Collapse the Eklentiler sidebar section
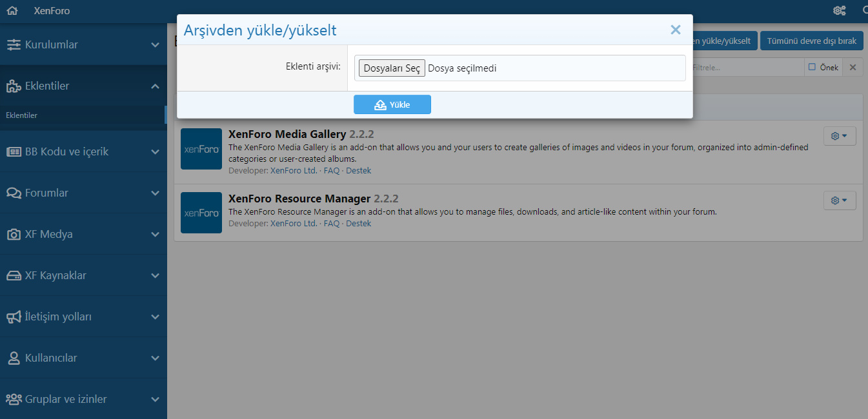 pyautogui.click(x=155, y=86)
